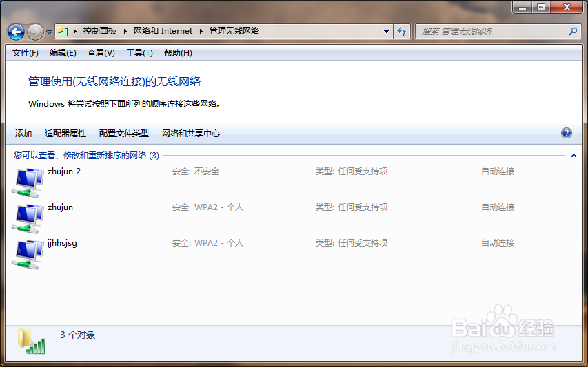
Task: Click 自动连接 on the jjhhsjsg row
Action: pos(498,243)
